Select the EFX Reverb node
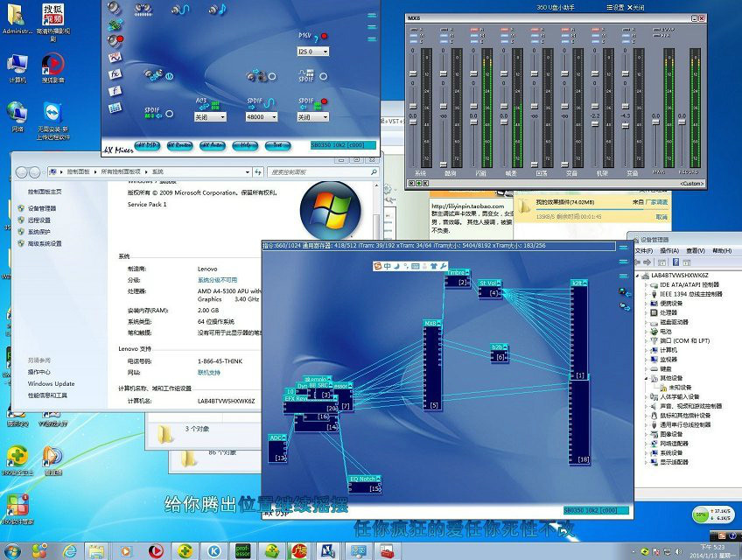742x560 pixels. coord(295,399)
